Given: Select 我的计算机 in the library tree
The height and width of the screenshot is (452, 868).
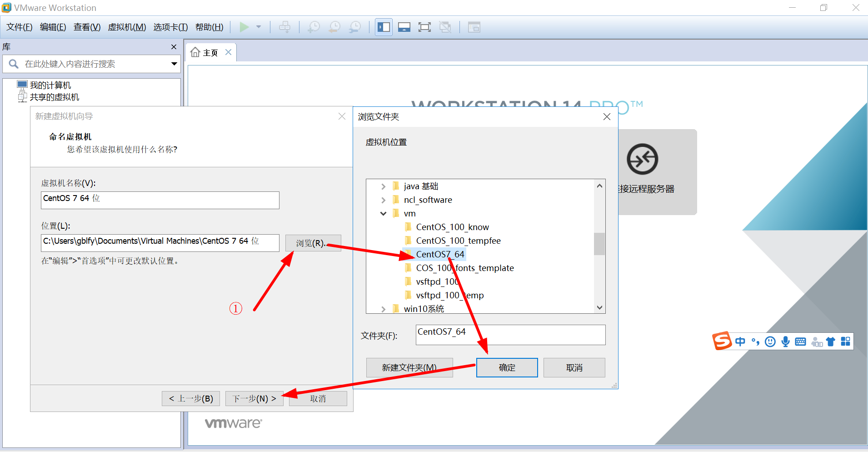Looking at the screenshot, I should coord(50,85).
